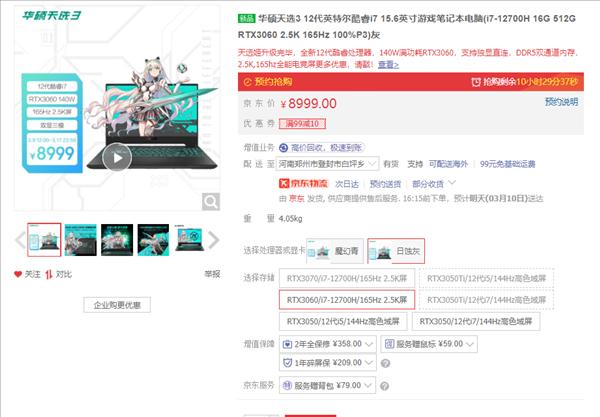Image resolution: width=600 pixels, height=417 pixels.
Task: Select the fourth product thumbnail
Action: [153, 239]
